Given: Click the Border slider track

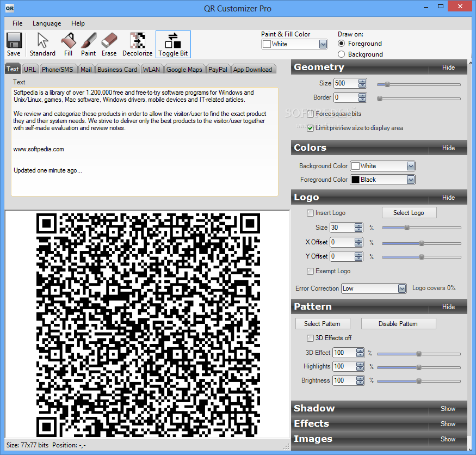Looking at the screenshot, I should 419,99.
